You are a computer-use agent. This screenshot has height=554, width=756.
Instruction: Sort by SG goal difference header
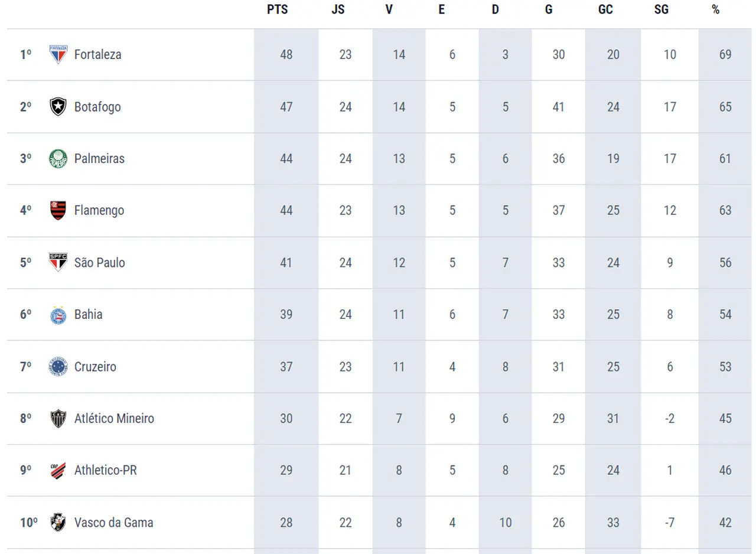tap(661, 10)
